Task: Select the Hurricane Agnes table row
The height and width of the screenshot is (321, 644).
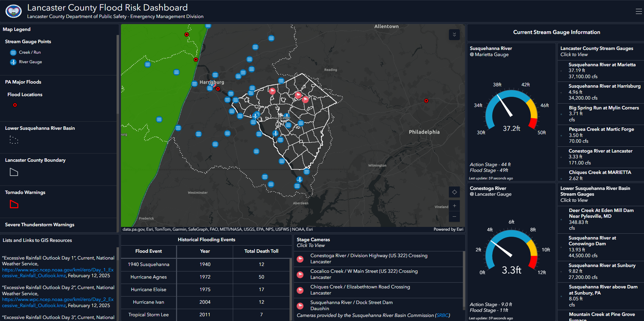Action: [x=205, y=277]
